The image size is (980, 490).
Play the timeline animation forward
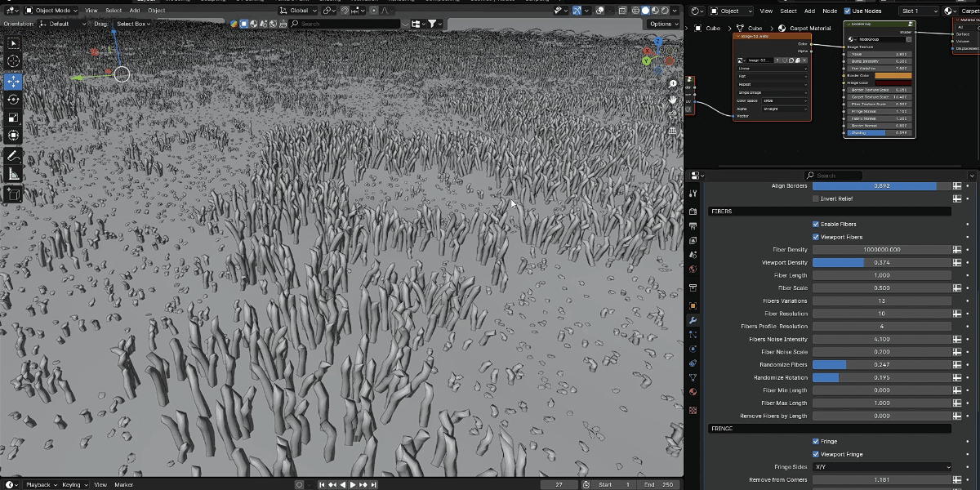[x=353, y=485]
